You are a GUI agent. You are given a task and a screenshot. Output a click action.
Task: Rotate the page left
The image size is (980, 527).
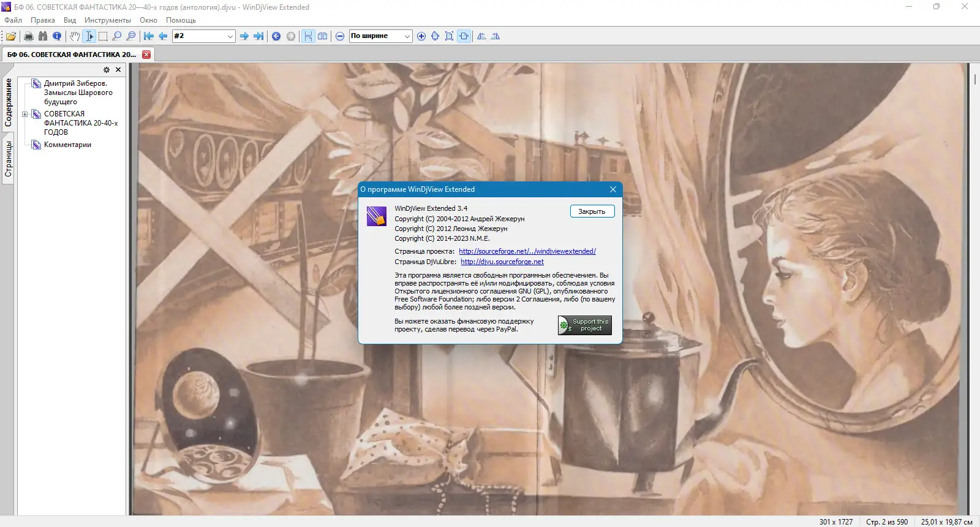tap(481, 36)
